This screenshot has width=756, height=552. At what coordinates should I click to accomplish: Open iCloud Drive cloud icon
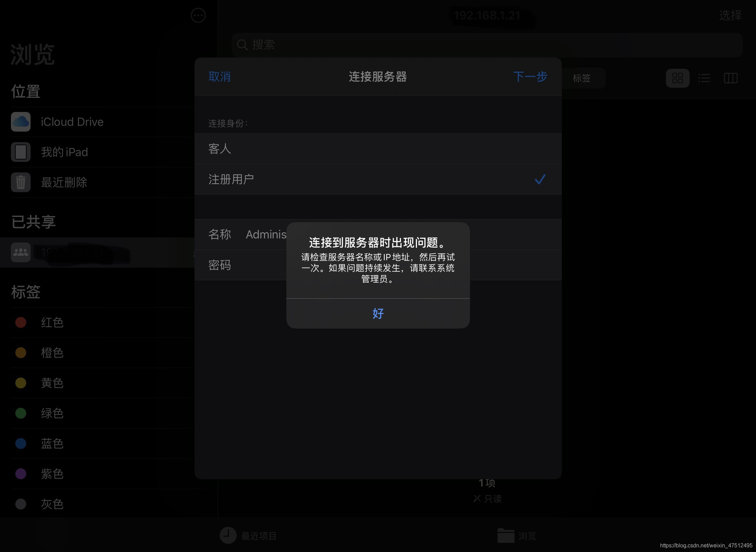point(21,122)
